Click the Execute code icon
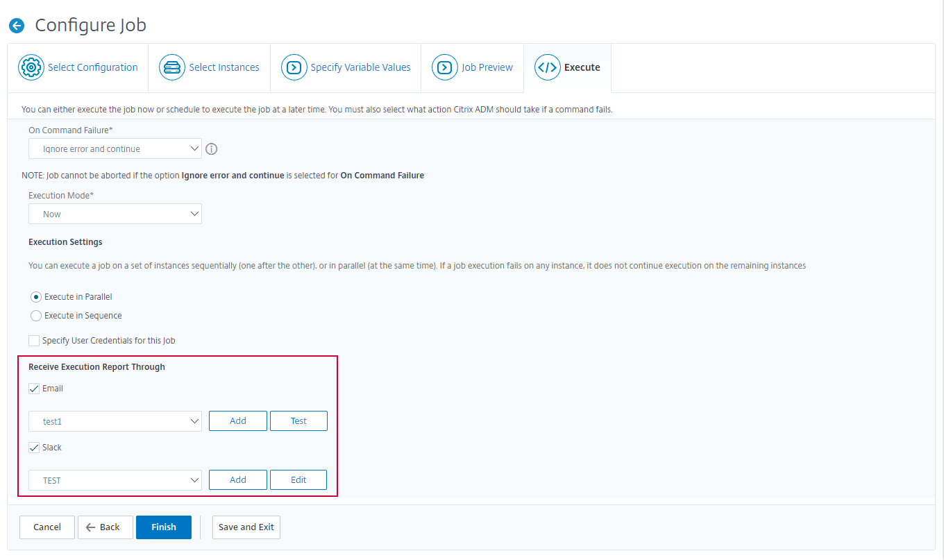The image size is (944, 560). [x=547, y=67]
